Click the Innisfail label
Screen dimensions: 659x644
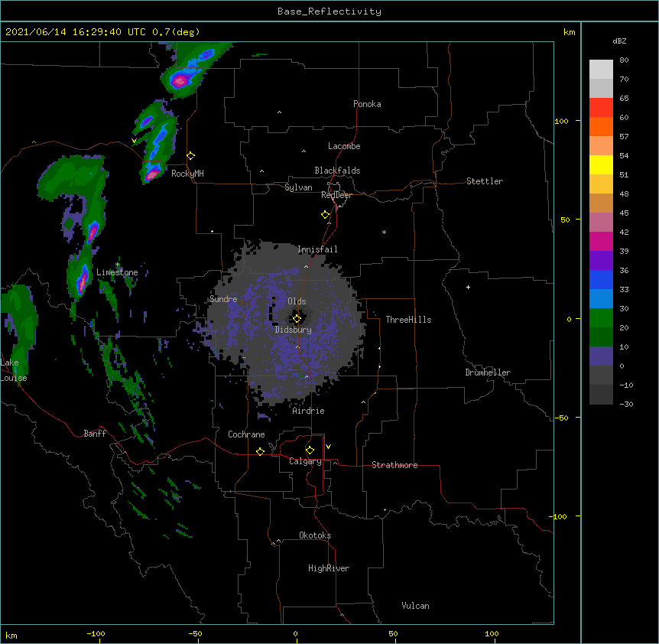click(x=317, y=249)
